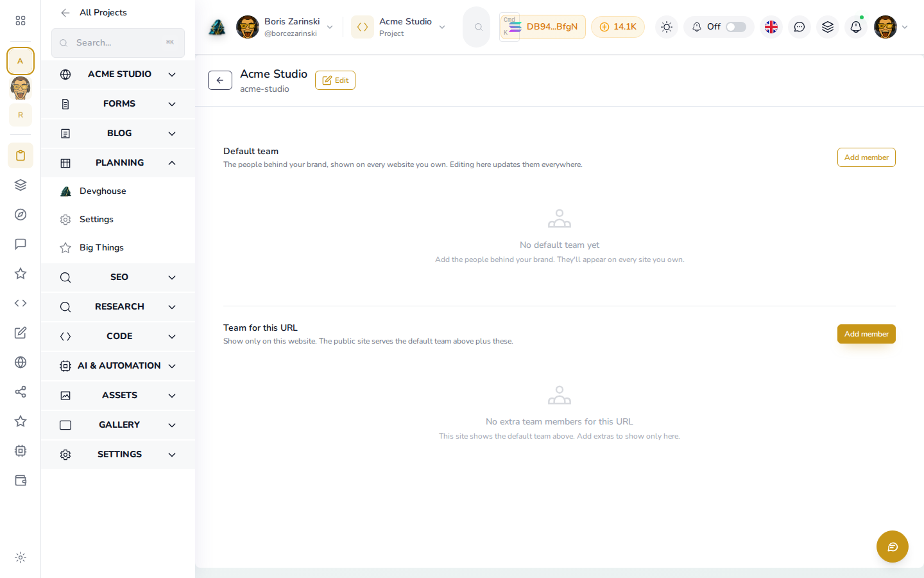Open floating chat support button
This screenshot has height=578, width=924.
893,547
